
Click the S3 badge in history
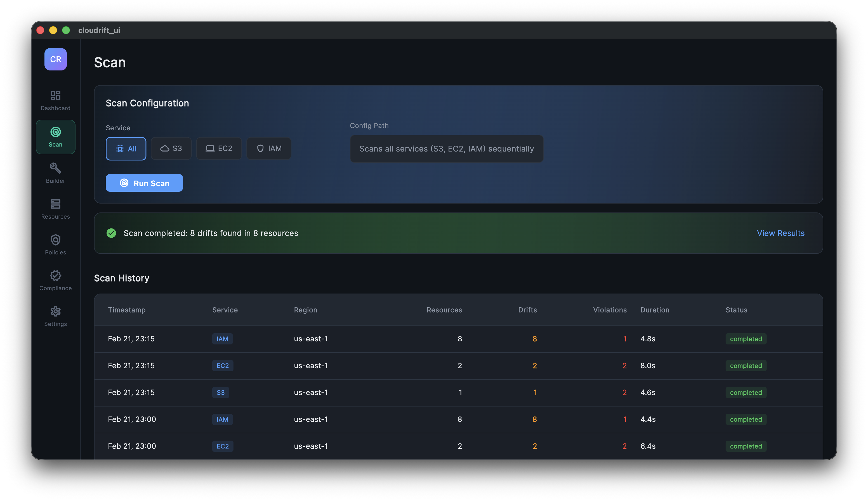[221, 392]
